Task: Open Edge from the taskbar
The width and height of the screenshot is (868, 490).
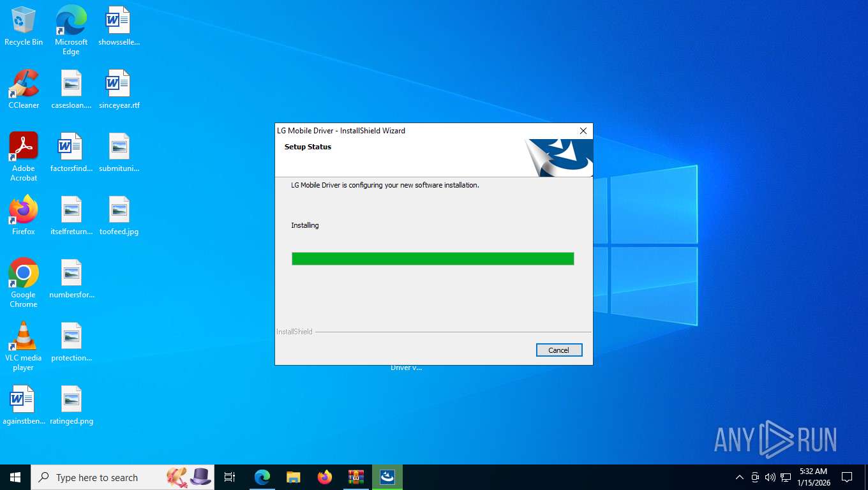Action: pyautogui.click(x=262, y=477)
